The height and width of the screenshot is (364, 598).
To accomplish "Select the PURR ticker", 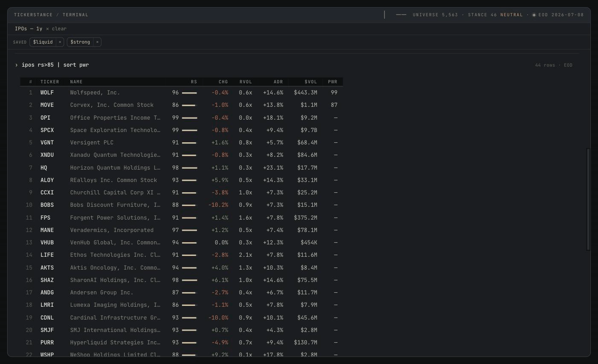I will 47,343.
